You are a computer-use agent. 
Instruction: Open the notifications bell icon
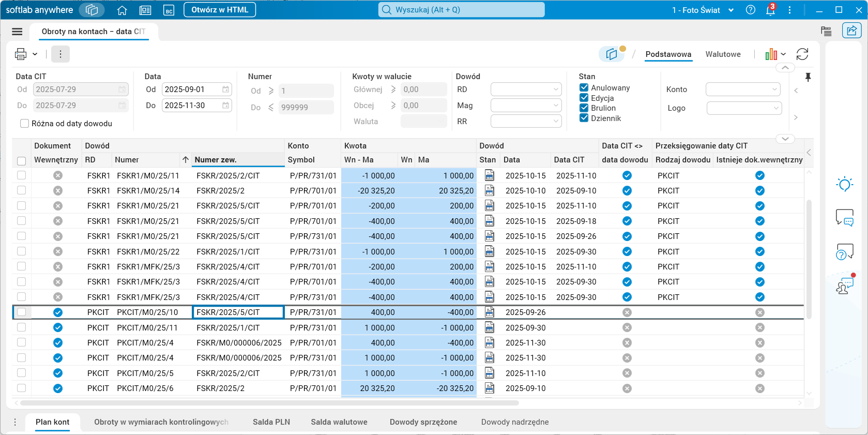(770, 10)
